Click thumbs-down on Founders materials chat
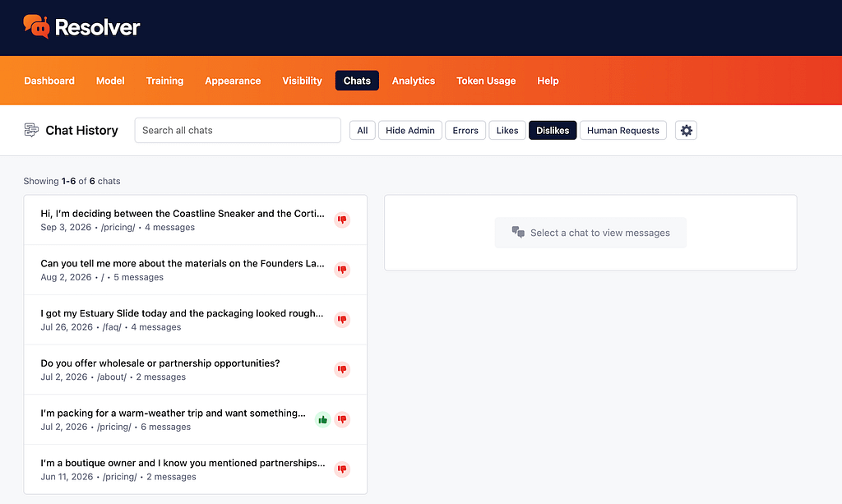 pyautogui.click(x=342, y=270)
